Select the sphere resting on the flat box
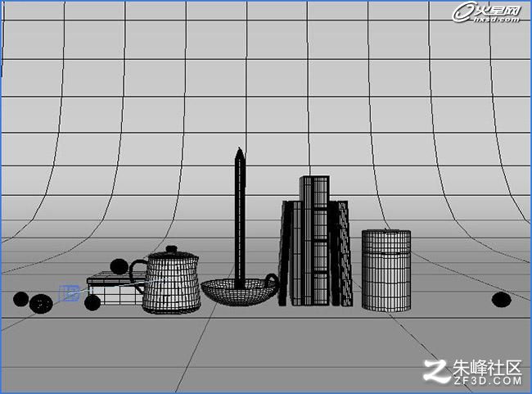The width and height of the screenshot is (532, 394). pos(119,266)
